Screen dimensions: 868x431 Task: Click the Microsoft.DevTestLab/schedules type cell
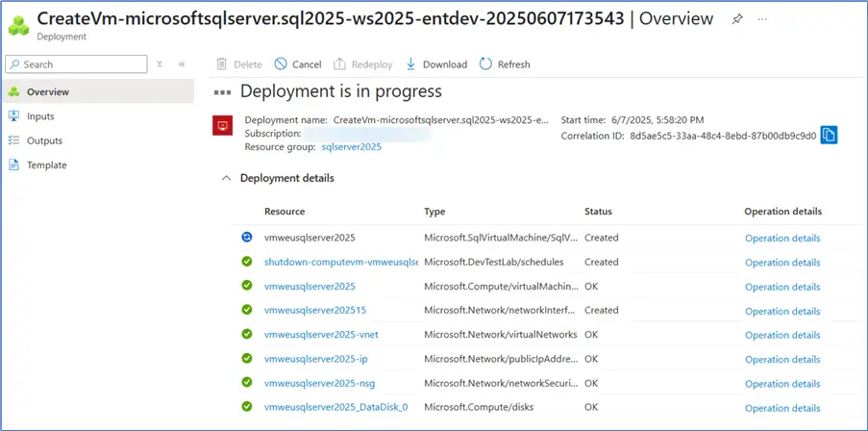pyautogui.click(x=494, y=262)
